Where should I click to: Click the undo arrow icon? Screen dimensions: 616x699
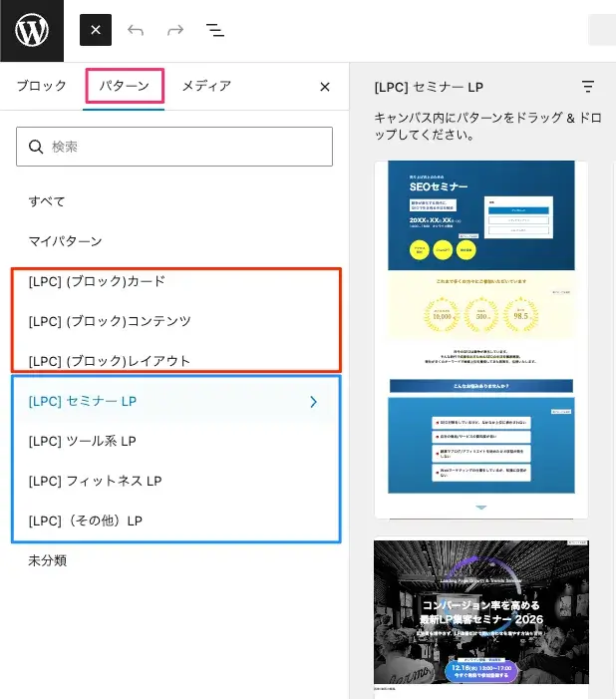pos(136,30)
